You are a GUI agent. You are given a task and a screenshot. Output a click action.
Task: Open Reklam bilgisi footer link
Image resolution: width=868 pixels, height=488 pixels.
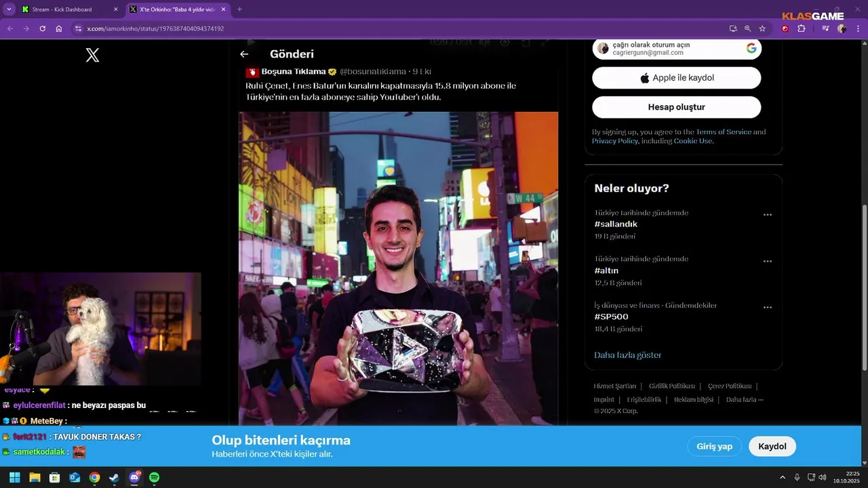[x=694, y=400]
